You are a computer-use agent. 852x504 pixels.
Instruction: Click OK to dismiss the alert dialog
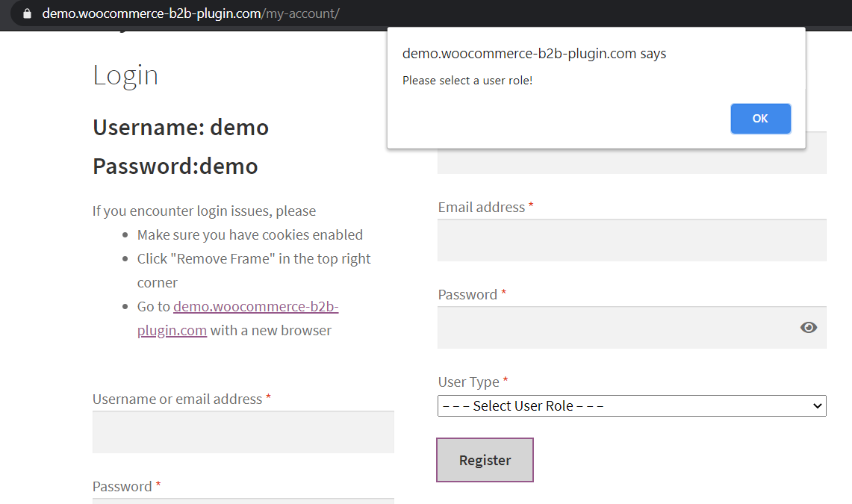(x=760, y=119)
